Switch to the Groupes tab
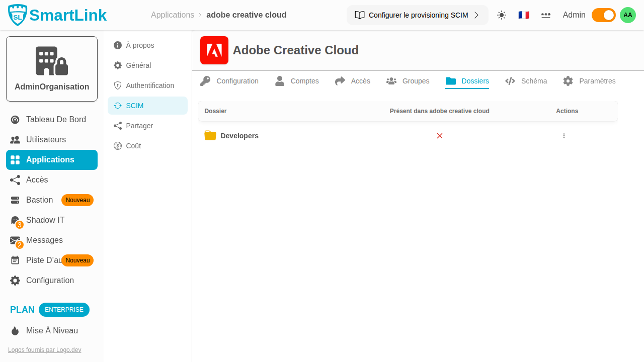 coord(408,81)
